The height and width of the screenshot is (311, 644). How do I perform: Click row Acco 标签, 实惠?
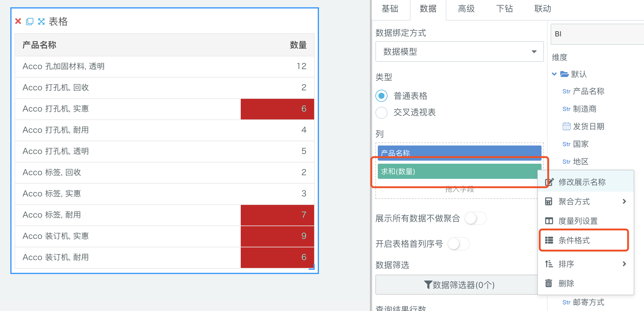point(165,194)
